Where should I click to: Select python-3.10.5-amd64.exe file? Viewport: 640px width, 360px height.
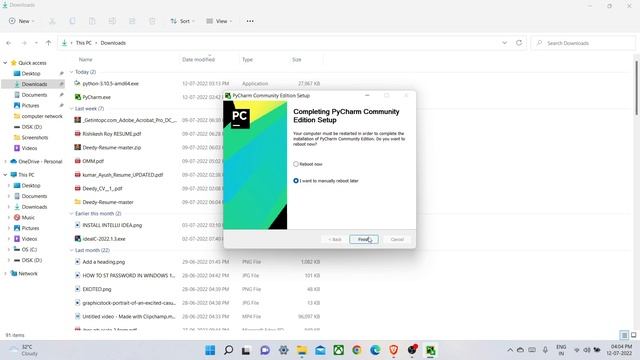coord(110,84)
